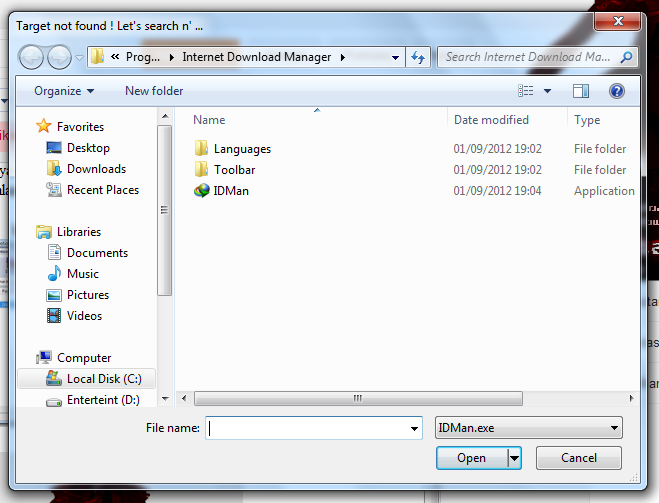Click the Open button
This screenshot has height=503, width=659.
coord(472,458)
